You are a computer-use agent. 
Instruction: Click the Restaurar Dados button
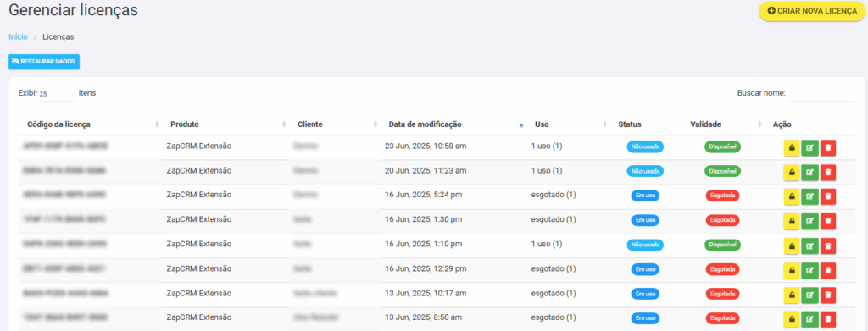coord(44,61)
